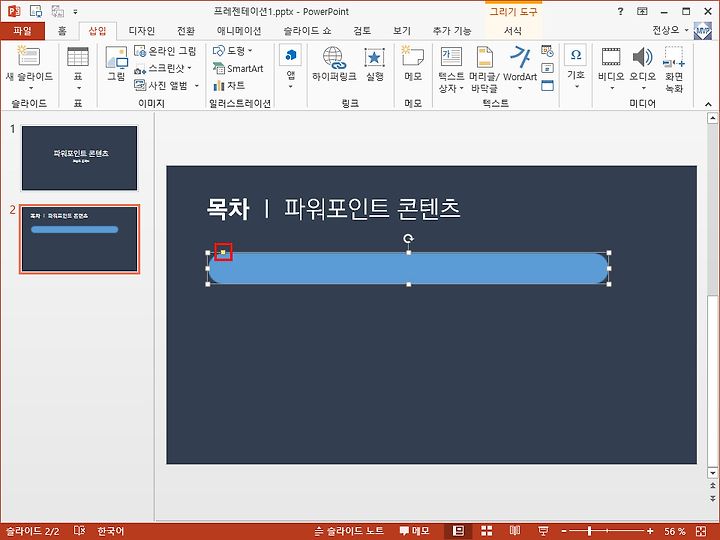This screenshot has height=540, width=720.
Task: Open the Shapes gallery
Action: click(x=232, y=51)
